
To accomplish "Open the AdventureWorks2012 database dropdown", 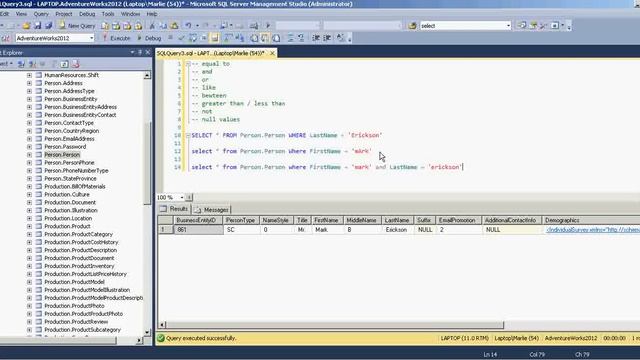I will (x=91, y=38).
